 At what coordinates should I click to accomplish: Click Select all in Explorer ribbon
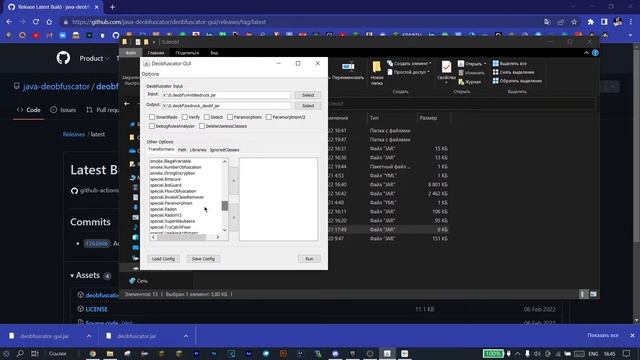point(509,64)
